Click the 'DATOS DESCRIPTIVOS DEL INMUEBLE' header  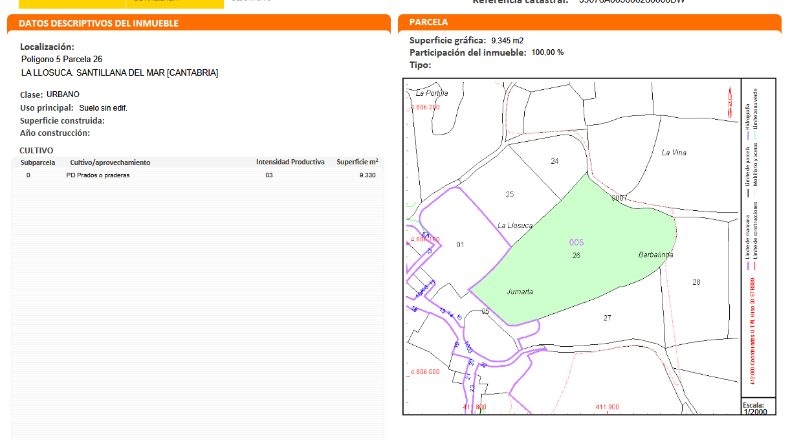tap(99, 23)
